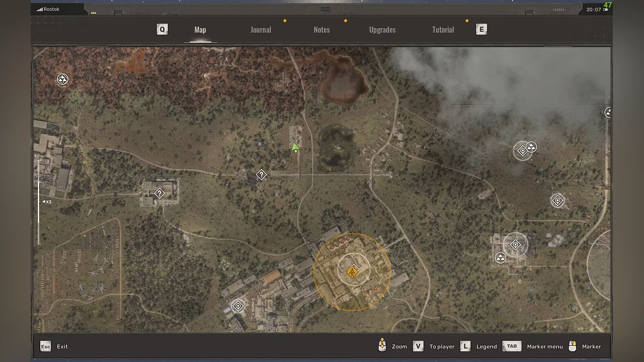The width and height of the screenshot is (644, 362).
Task: Switch to the Journal tab
Action: [260, 30]
